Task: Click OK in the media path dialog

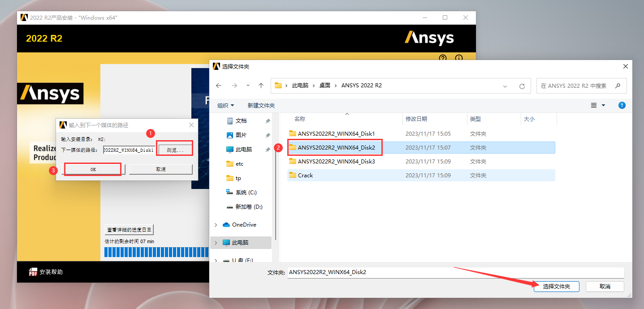Action: pyautogui.click(x=93, y=169)
